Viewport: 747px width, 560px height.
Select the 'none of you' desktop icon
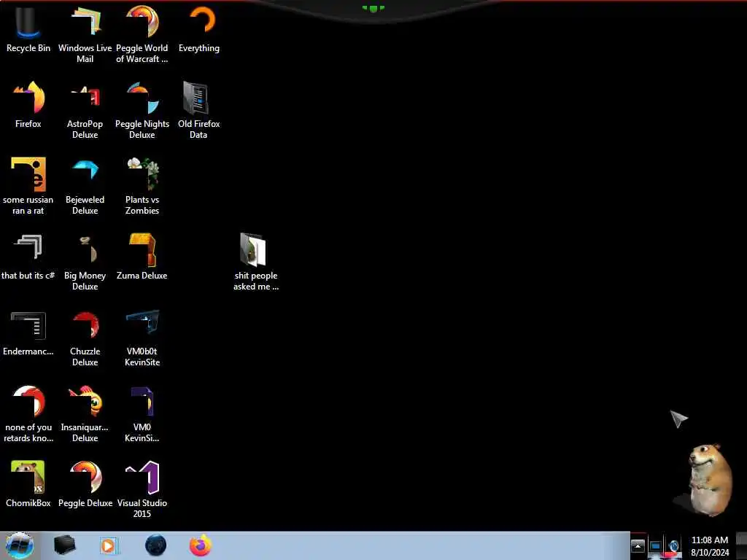28,413
